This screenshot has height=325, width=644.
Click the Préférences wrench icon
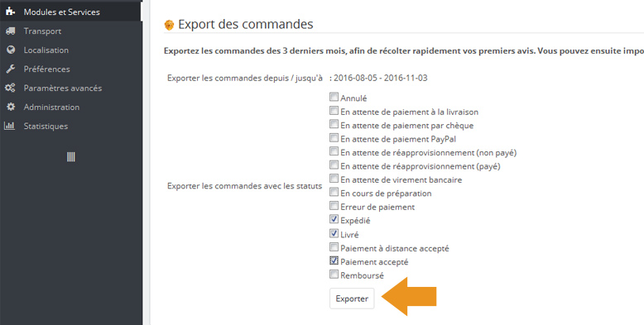point(10,69)
